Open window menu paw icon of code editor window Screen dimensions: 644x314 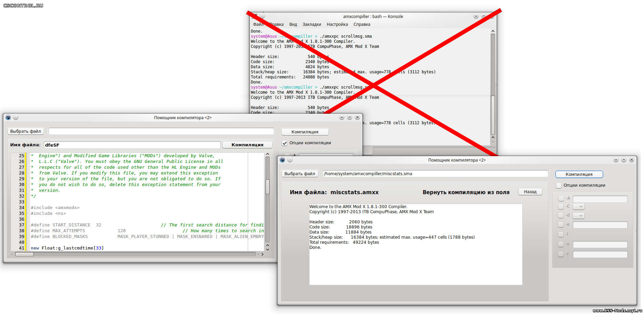pyautogui.click(x=8, y=117)
